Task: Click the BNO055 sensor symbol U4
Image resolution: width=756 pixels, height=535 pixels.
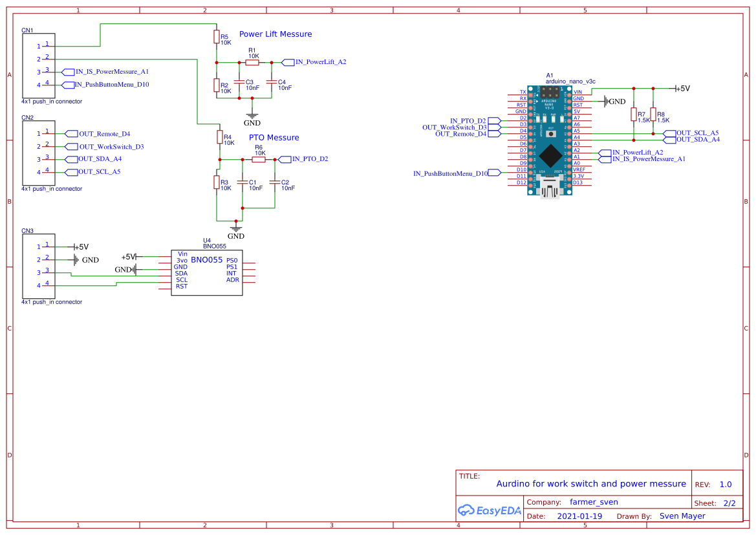Action: [206, 272]
